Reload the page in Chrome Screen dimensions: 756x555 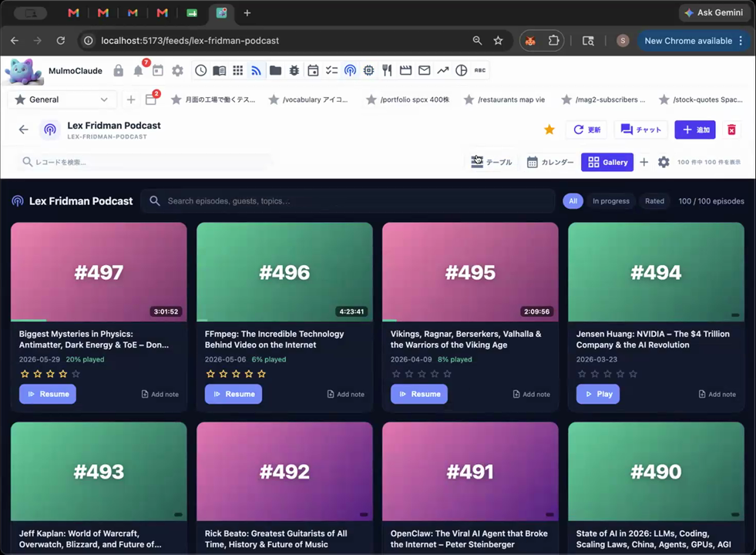tap(61, 41)
